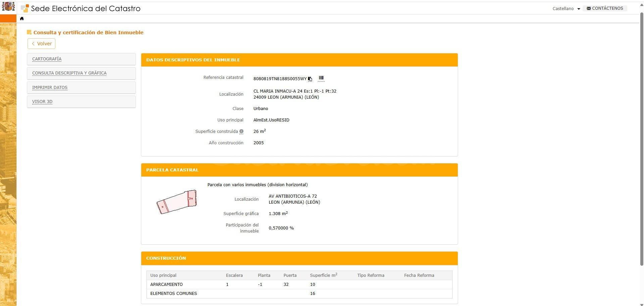The height and width of the screenshot is (306, 644).
Task: Click the 24009 LEON (ARMUNIA) (LEÓN) line
Action: pos(286,97)
